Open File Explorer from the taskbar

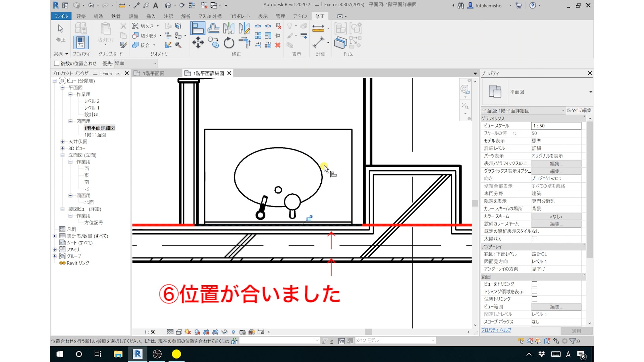118,354
